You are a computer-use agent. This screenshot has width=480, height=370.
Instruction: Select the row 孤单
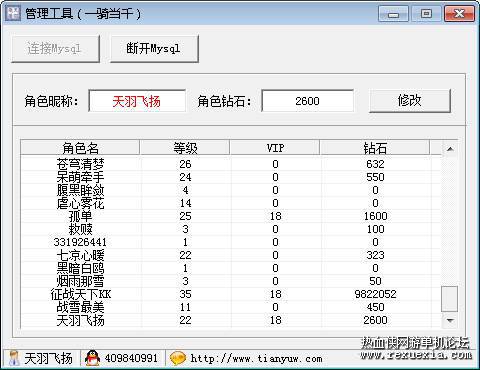point(231,216)
